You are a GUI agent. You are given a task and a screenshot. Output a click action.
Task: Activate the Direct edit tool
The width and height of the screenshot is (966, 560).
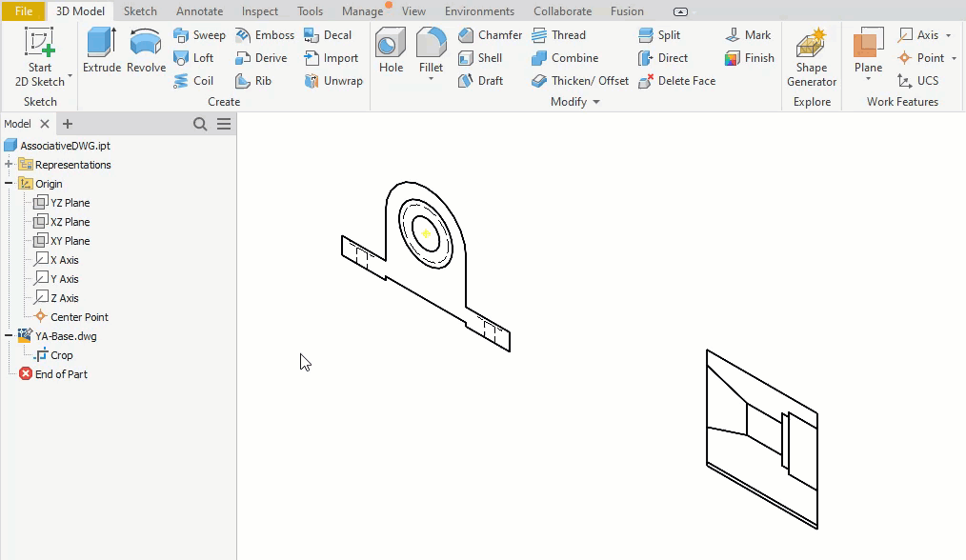[x=663, y=58]
